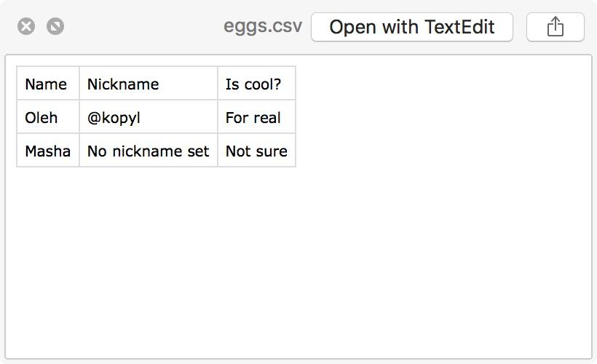Open file with TextEdit

(412, 27)
